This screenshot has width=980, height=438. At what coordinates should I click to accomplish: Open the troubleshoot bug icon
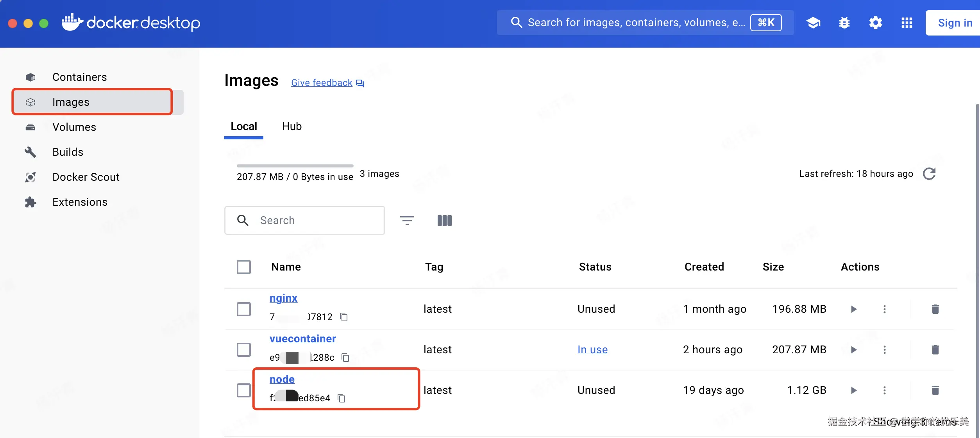pyautogui.click(x=844, y=23)
